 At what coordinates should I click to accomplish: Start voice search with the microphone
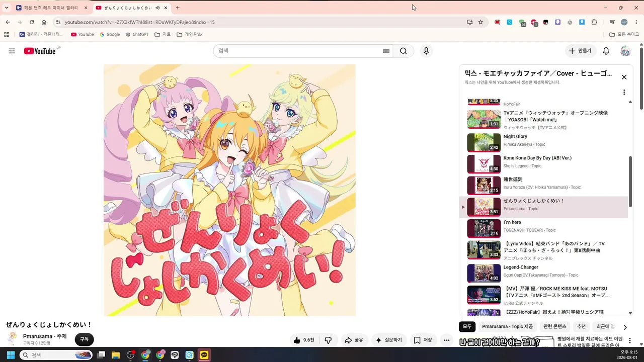coord(426,51)
